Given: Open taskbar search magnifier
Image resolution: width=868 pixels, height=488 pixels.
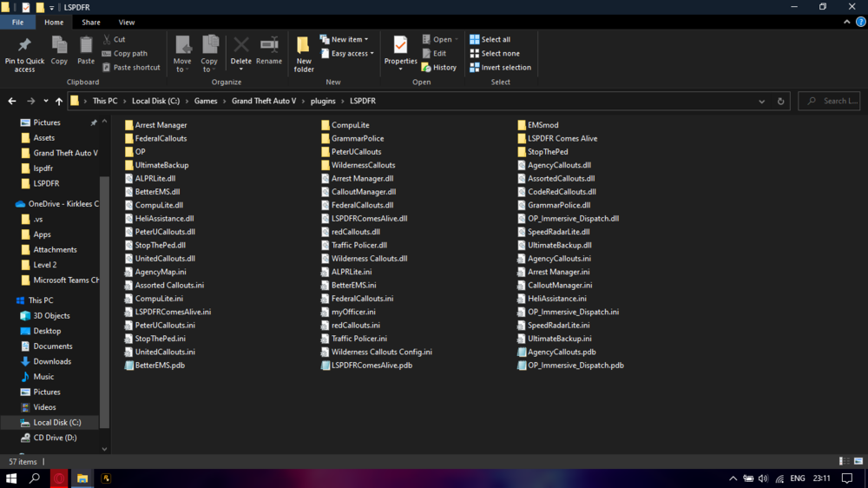Looking at the screenshot, I should click(x=35, y=478).
